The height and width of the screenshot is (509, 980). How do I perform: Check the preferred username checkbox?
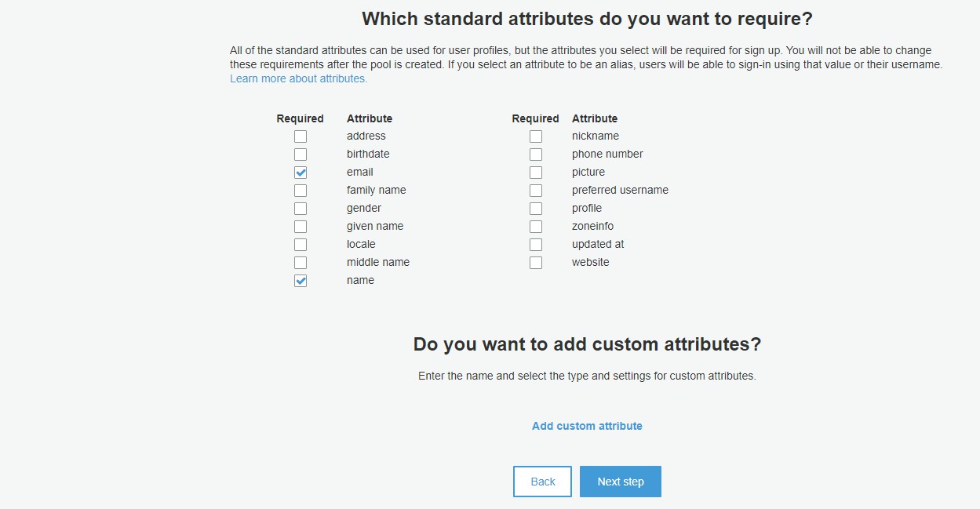pyautogui.click(x=536, y=191)
